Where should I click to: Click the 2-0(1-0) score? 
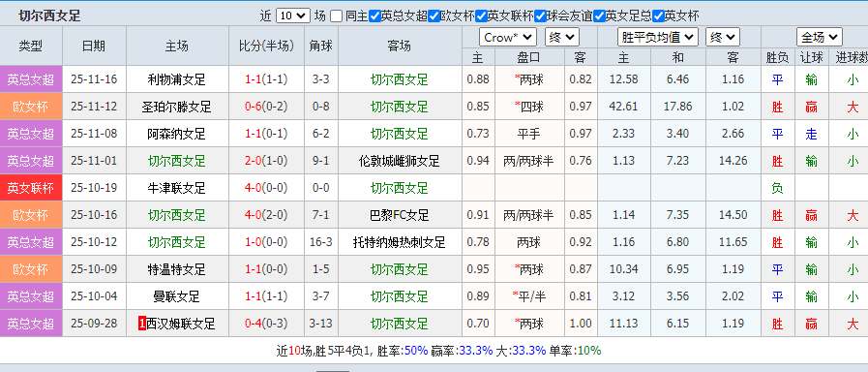(x=266, y=161)
